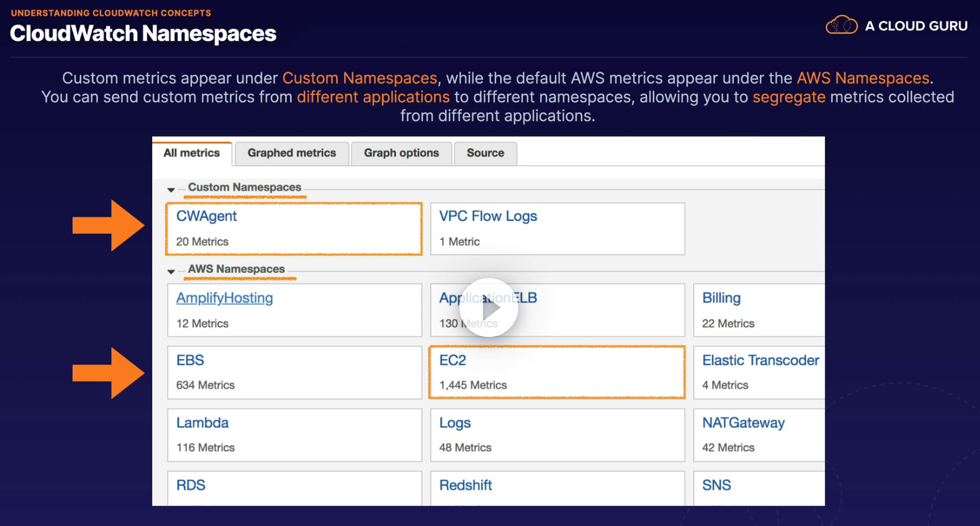Choose the Elastic Transcoder namespace

pyautogui.click(x=760, y=360)
